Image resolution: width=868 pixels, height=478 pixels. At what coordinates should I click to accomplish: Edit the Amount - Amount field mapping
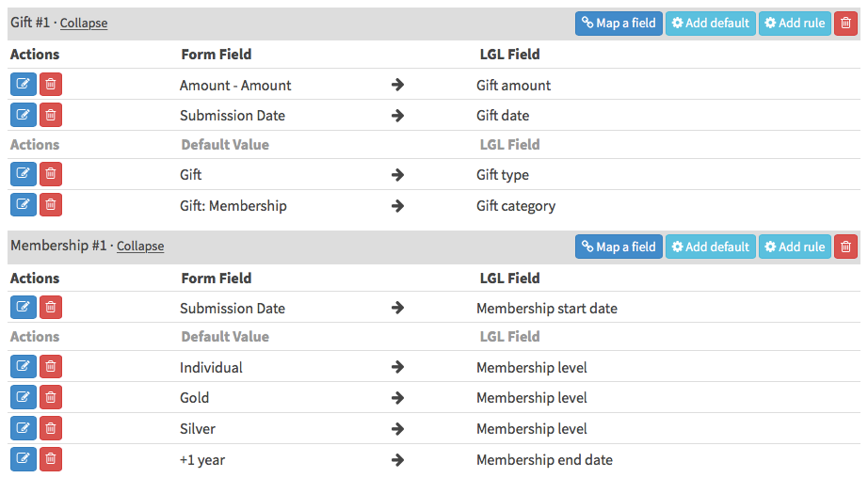click(x=24, y=85)
